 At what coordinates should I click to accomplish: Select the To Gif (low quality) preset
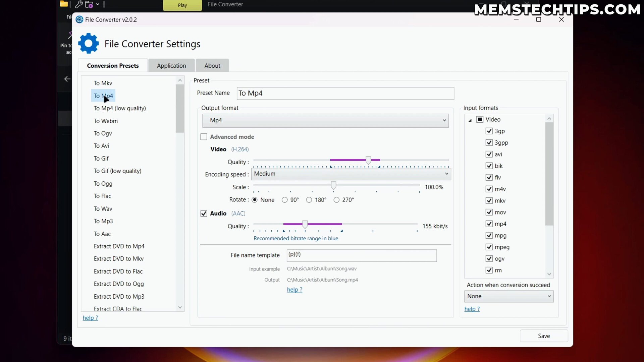click(x=117, y=171)
